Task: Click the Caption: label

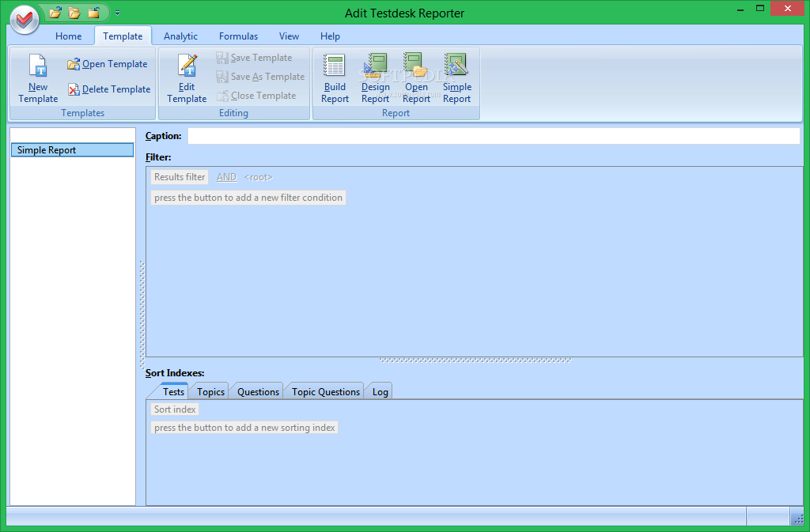Action: (x=163, y=136)
